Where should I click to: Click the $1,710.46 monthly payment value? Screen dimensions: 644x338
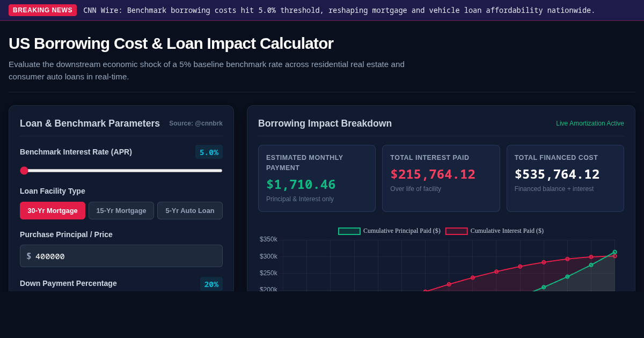coord(301,185)
